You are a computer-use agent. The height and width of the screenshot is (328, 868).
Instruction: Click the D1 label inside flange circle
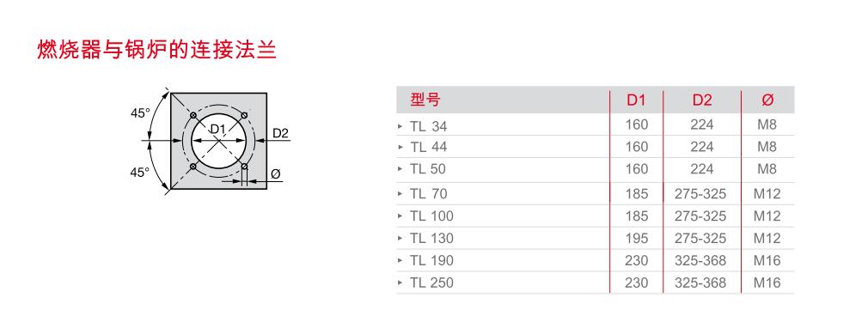pyautogui.click(x=218, y=129)
